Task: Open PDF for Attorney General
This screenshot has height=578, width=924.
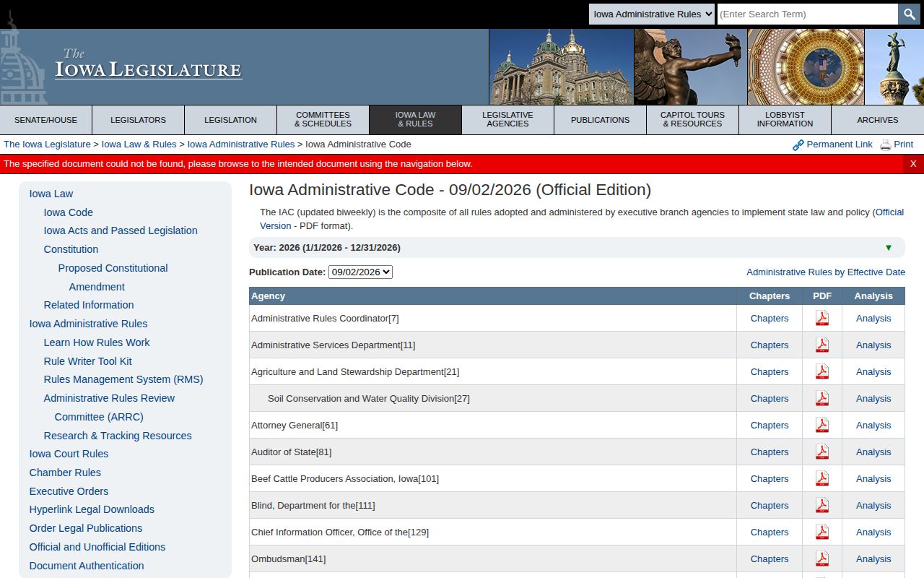Action: tap(822, 426)
